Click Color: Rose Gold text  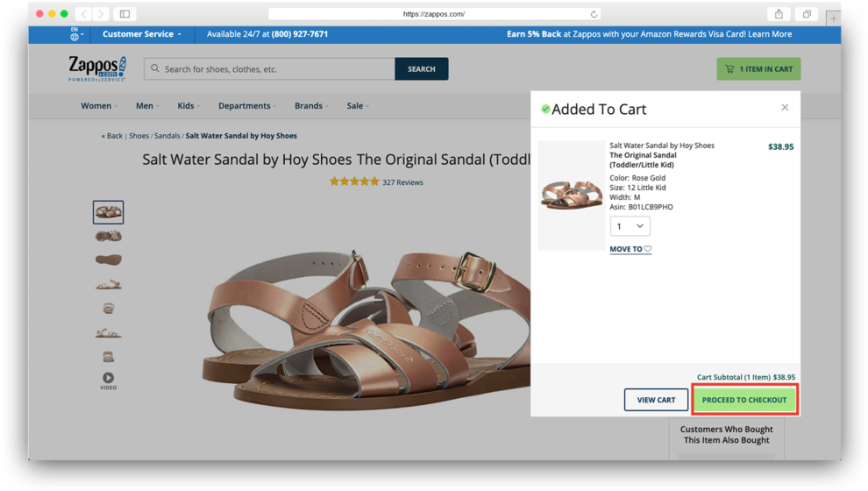click(637, 178)
